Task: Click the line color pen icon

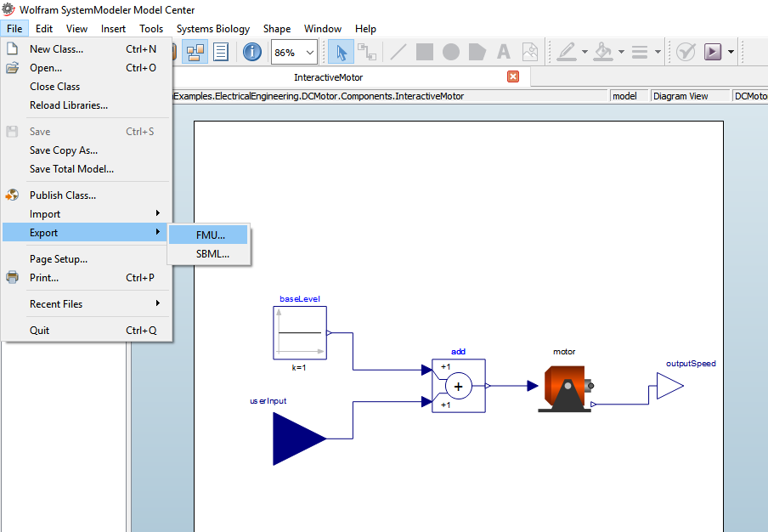Action: point(567,52)
